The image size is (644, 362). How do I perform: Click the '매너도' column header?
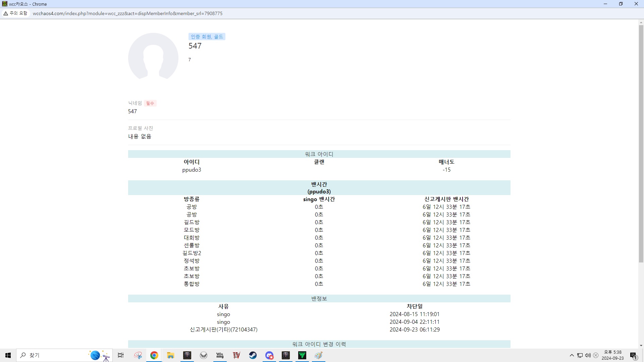446,162
